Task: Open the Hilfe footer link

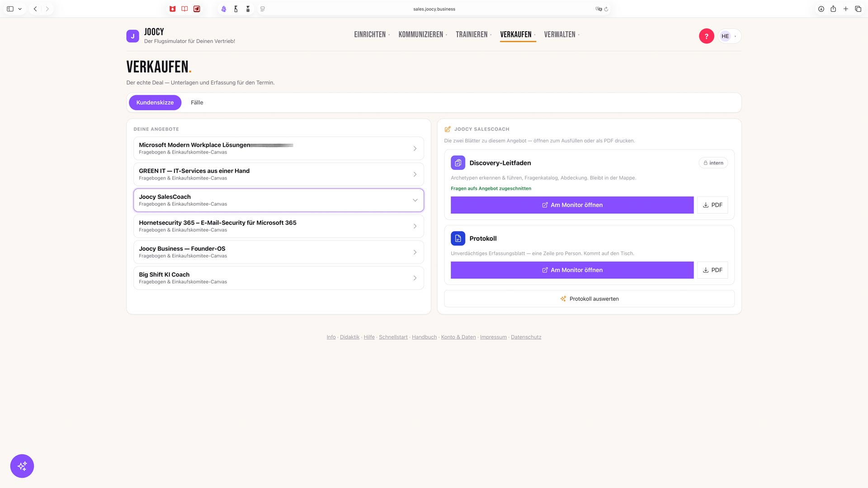Action: 369,337
